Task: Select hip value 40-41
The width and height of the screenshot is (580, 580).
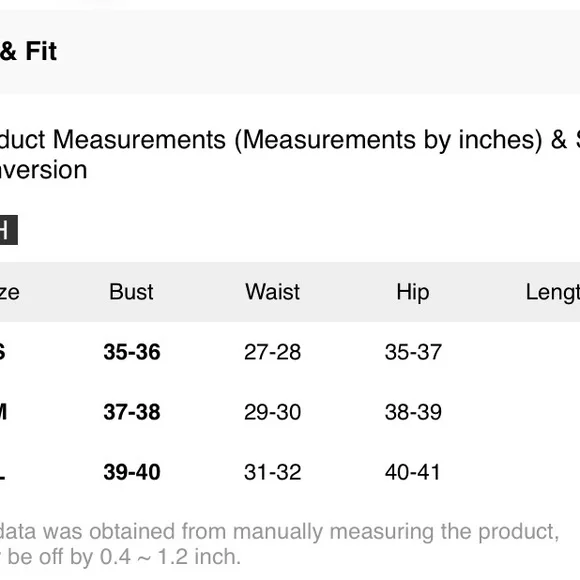Action: [x=412, y=472]
